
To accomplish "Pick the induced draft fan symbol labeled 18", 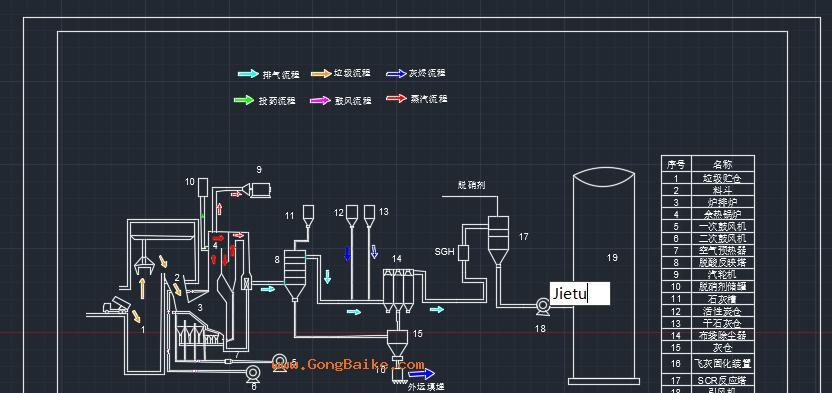I will (542, 306).
